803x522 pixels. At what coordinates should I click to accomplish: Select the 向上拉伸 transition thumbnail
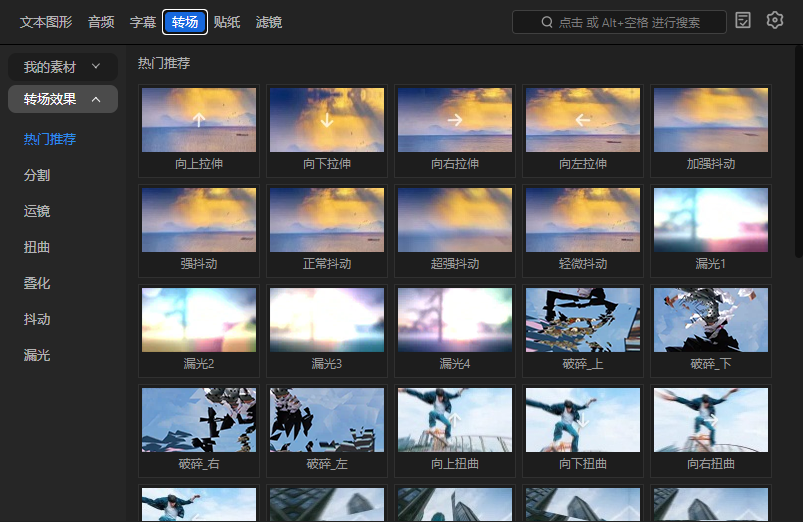coord(199,120)
